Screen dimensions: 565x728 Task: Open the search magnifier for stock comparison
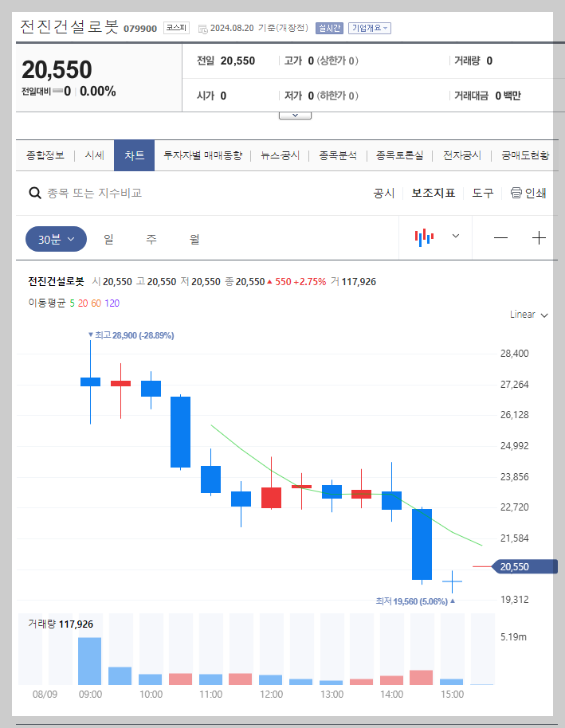point(35,193)
